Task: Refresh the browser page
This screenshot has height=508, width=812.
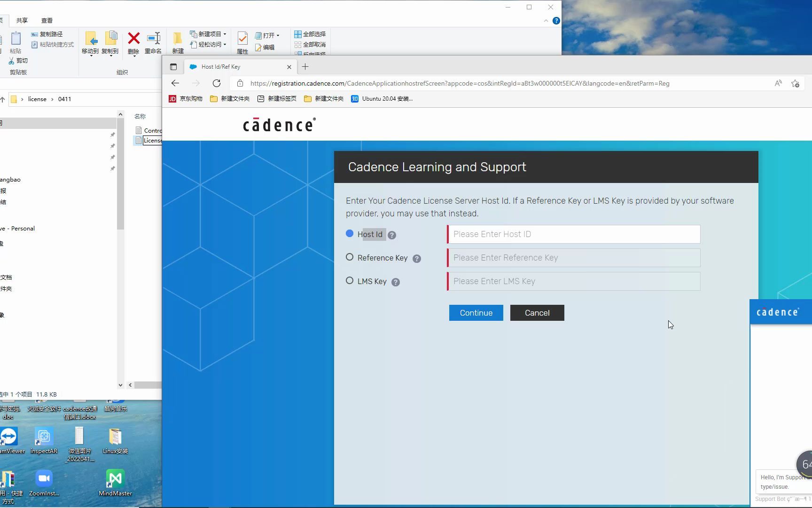Action: coord(217,83)
